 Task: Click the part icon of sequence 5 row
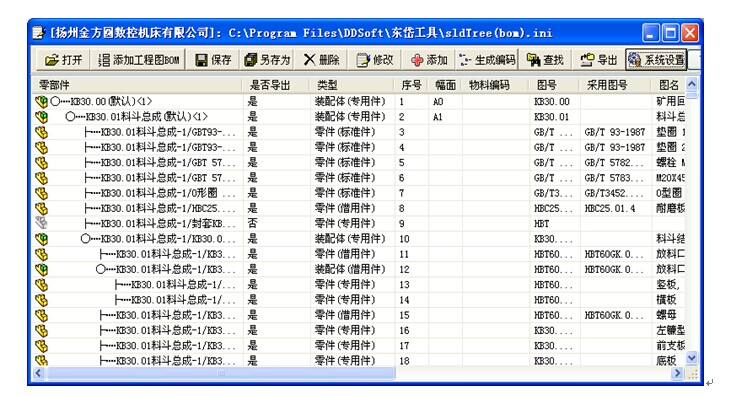click(41, 162)
